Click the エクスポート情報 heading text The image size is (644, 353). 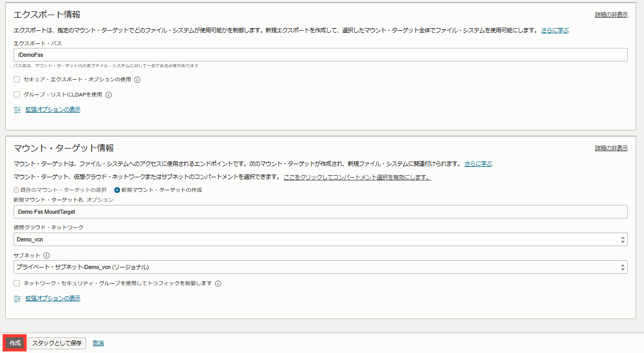coord(47,15)
